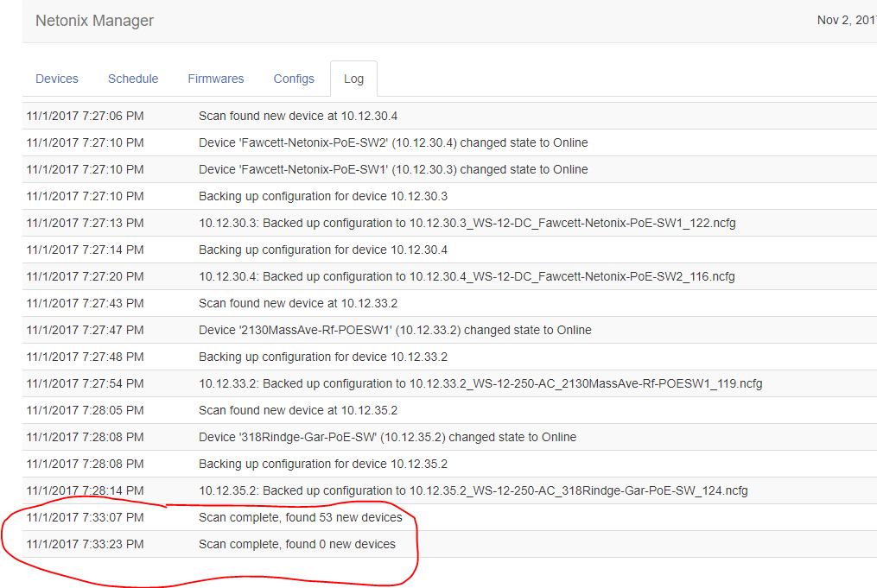Select the 318Rindge-Gar-PoE-SW Online state entry
877x588 pixels.
(387, 437)
